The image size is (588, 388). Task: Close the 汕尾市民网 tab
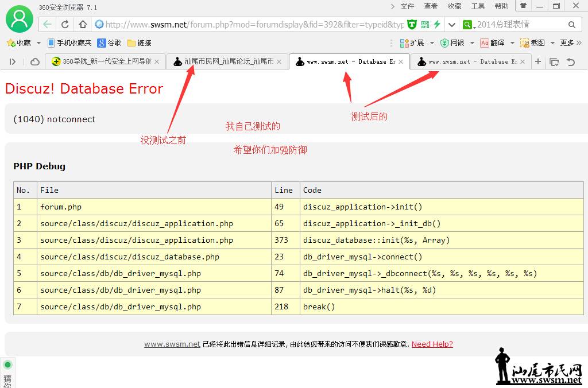279,62
